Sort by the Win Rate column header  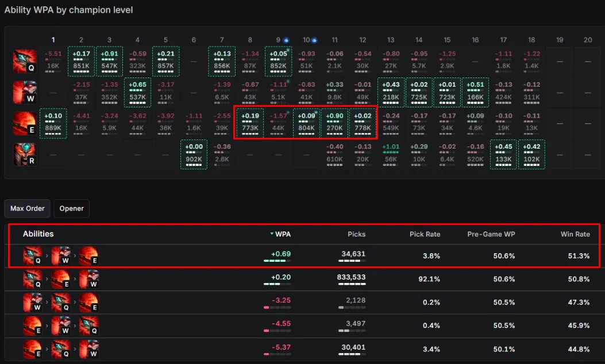pos(575,234)
